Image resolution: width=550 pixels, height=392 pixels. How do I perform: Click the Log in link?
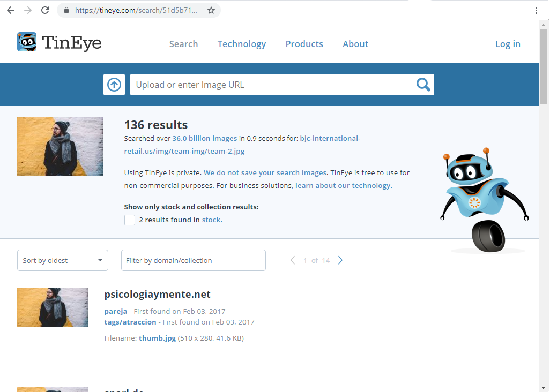pyautogui.click(x=508, y=44)
